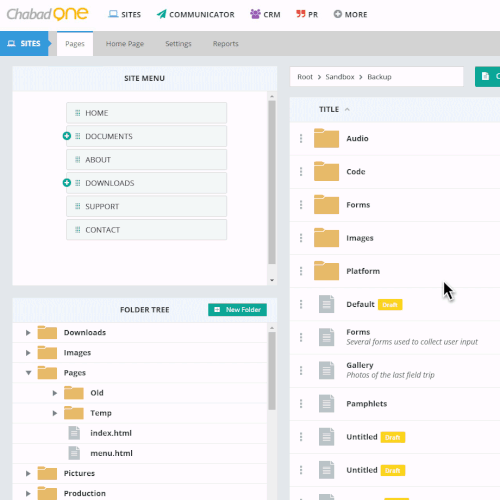
Task: Open the options menu dots for Code
Action: click(301, 171)
